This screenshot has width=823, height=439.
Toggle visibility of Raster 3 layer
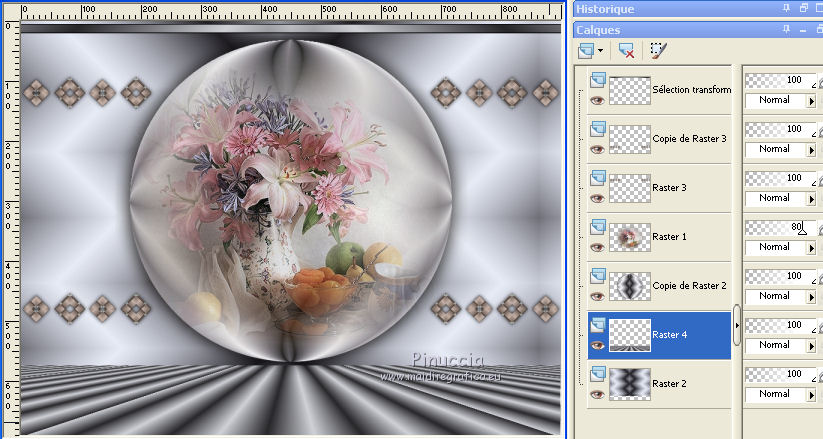point(597,198)
